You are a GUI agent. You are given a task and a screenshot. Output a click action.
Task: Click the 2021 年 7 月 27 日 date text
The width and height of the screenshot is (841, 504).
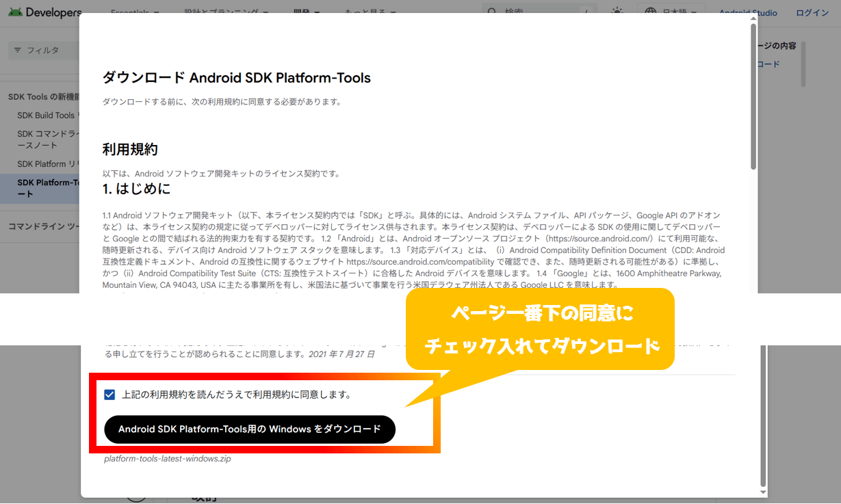(341, 354)
